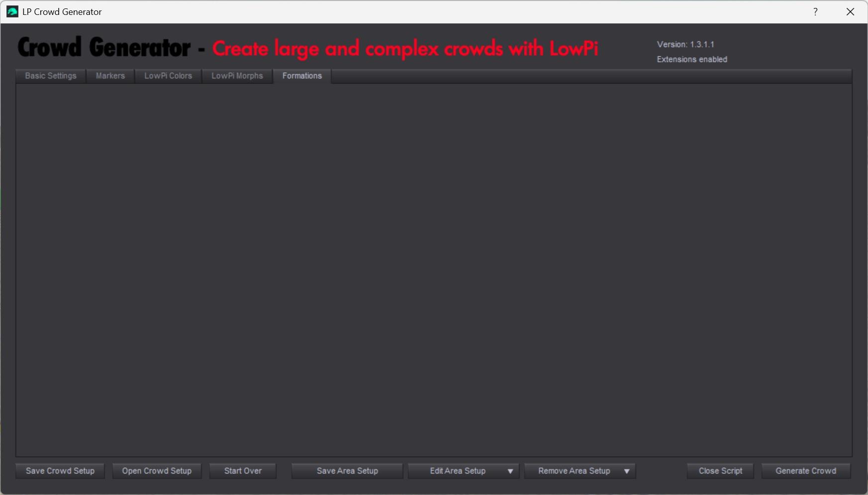Expand the arrow beside Edit Area Setup
Viewport: 868px width, 495px height.
coord(510,471)
